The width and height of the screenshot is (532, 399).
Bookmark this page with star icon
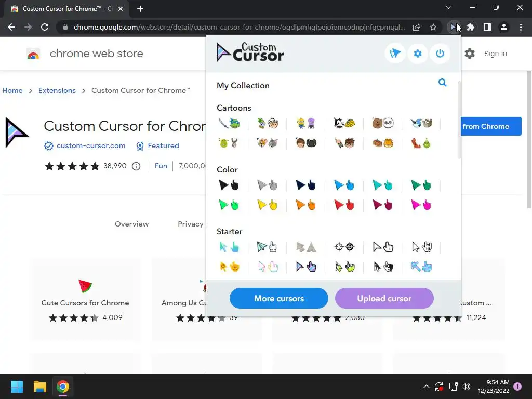(433, 27)
